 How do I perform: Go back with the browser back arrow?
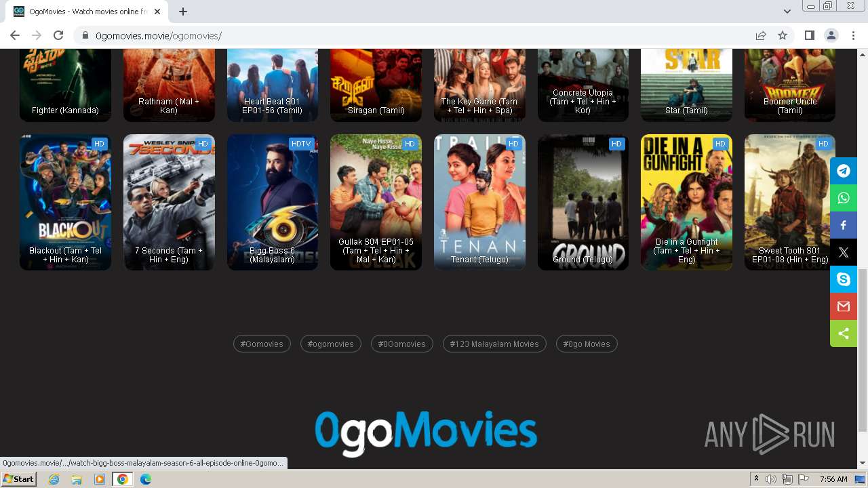(15, 35)
